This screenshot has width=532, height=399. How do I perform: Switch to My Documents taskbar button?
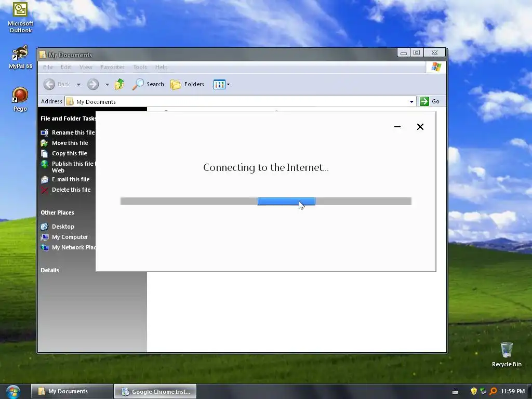point(72,392)
